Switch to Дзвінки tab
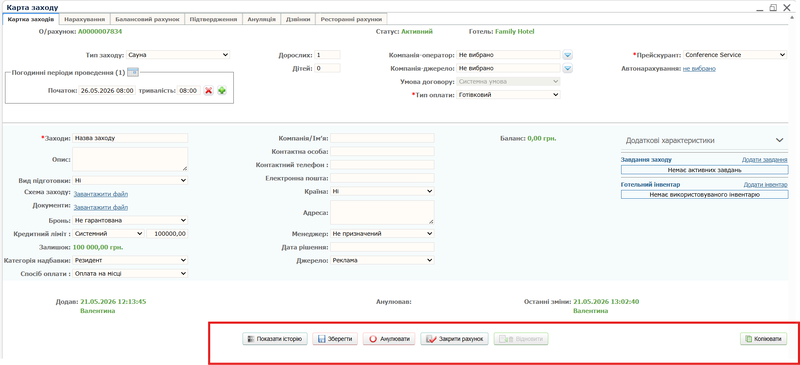Viewport: 800px width, 365px height. coord(298,19)
